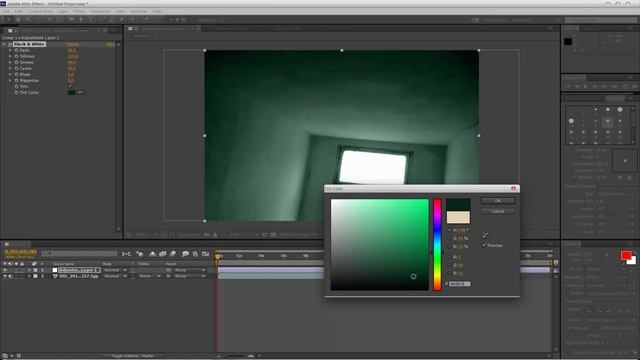This screenshot has width=640, height=360.
Task: Open the Layer menu
Action: coord(63,11)
